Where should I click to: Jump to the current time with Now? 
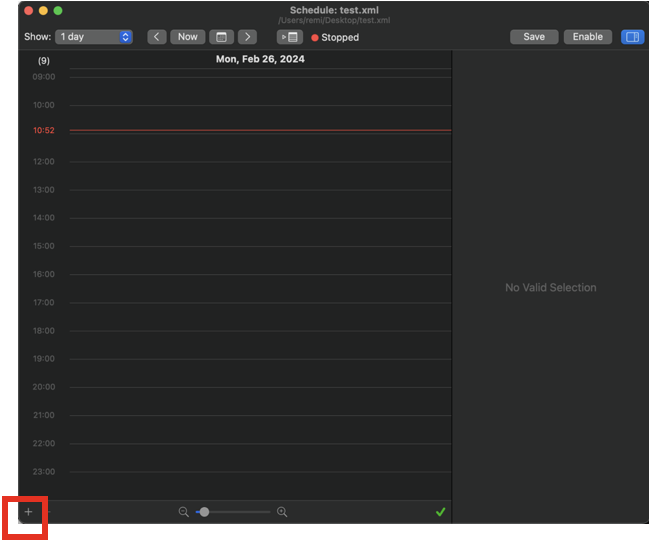coord(187,37)
